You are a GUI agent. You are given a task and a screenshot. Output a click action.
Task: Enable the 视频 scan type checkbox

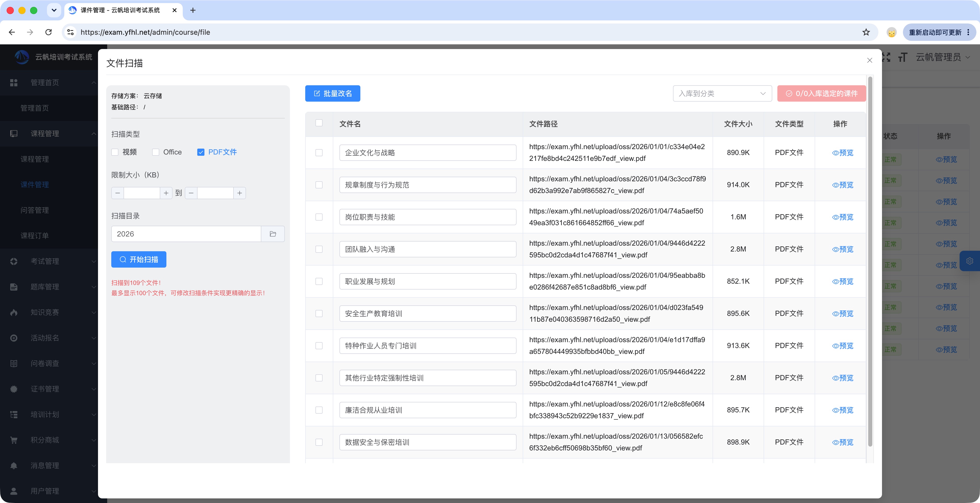click(115, 152)
